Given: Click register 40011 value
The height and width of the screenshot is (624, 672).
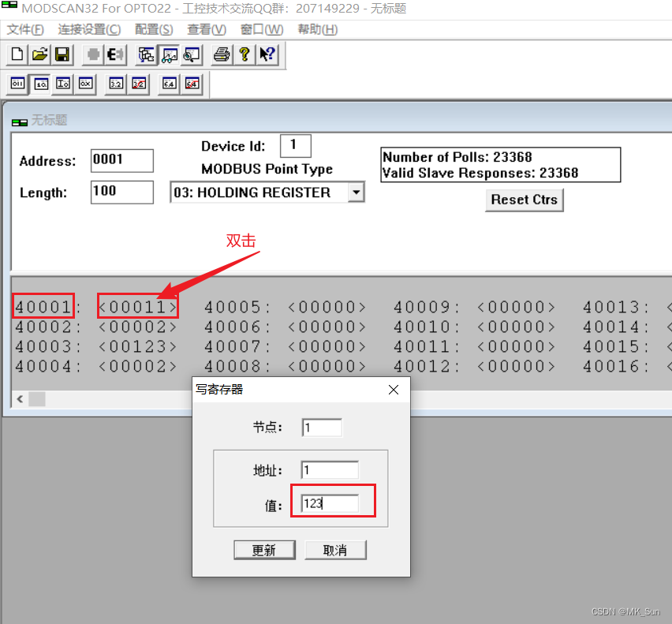Looking at the screenshot, I should pyautogui.click(x=516, y=347).
